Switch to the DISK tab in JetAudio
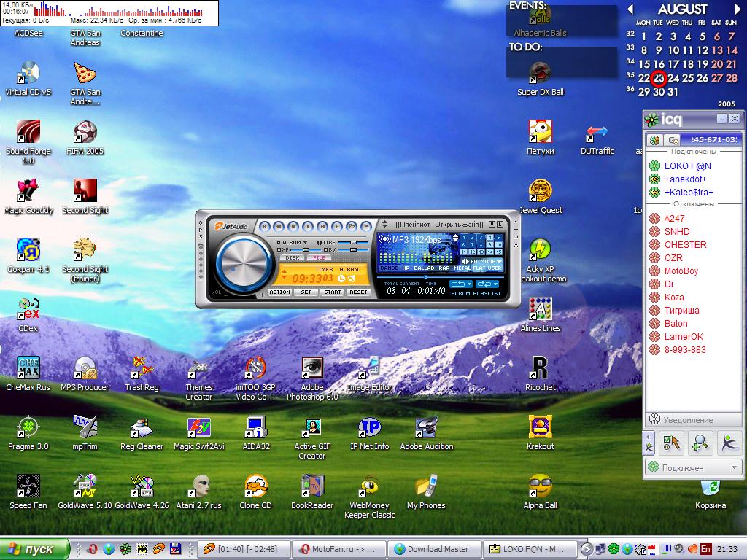747x560 pixels. pyautogui.click(x=293, y=257)
